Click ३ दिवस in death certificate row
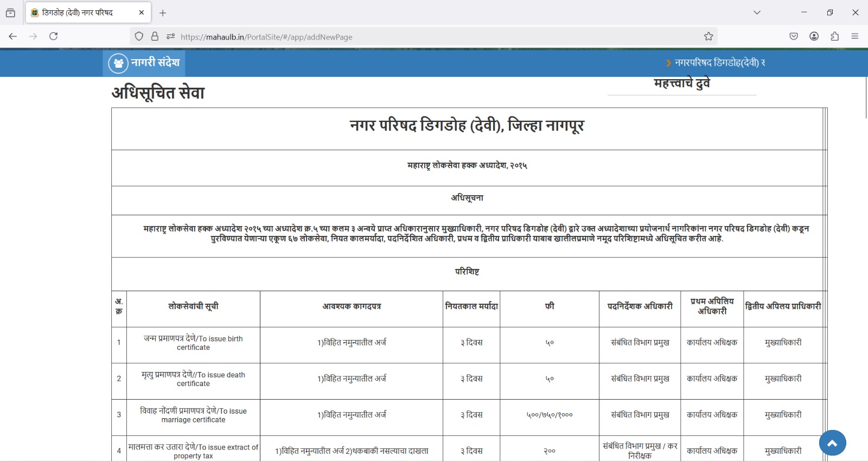Image resolution: width=868 pixels, height=462 pixels. click(x=471, y=379)
